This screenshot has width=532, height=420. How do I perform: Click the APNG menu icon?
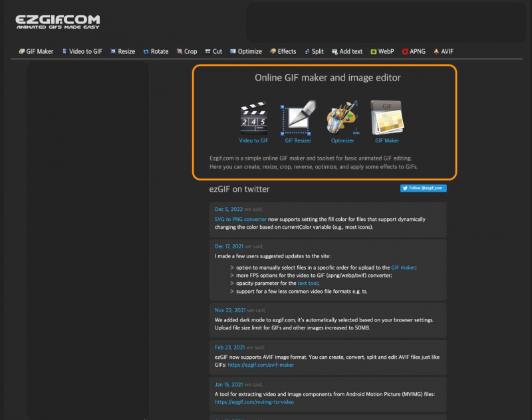[x=405, y=52]
